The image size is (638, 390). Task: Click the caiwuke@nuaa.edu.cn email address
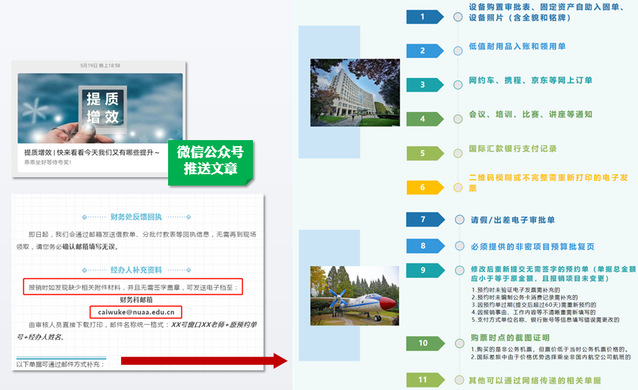point(136,312)
